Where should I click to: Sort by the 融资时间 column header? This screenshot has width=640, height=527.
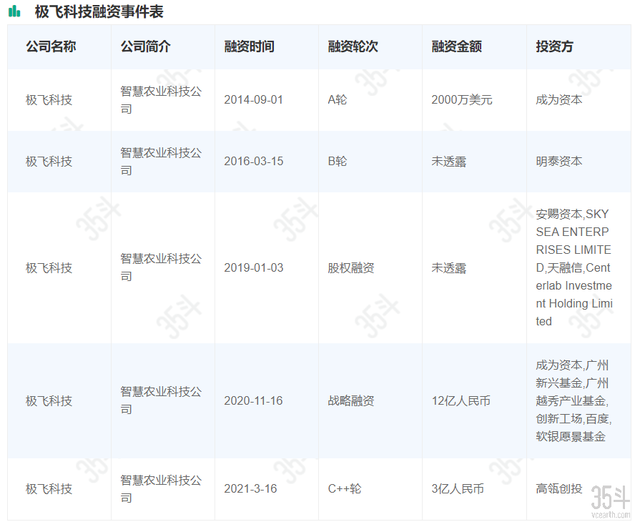pyautogui.click(x=249, y=47)
